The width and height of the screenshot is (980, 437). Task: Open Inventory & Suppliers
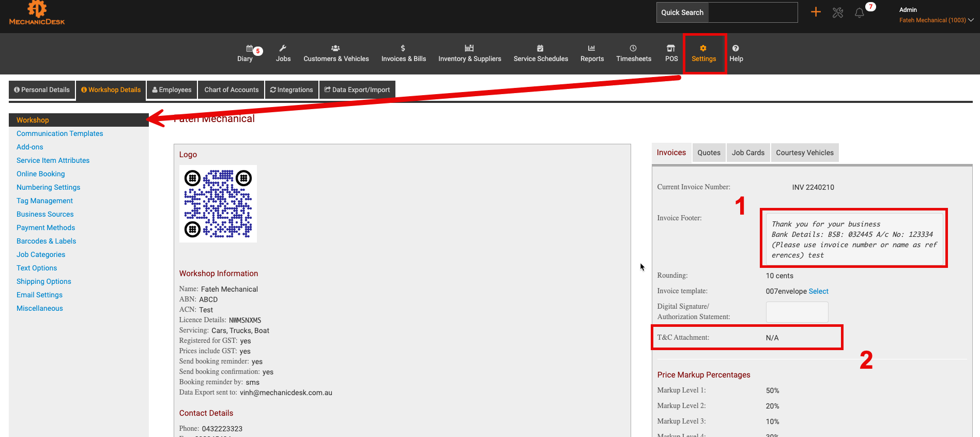point(470,54)
